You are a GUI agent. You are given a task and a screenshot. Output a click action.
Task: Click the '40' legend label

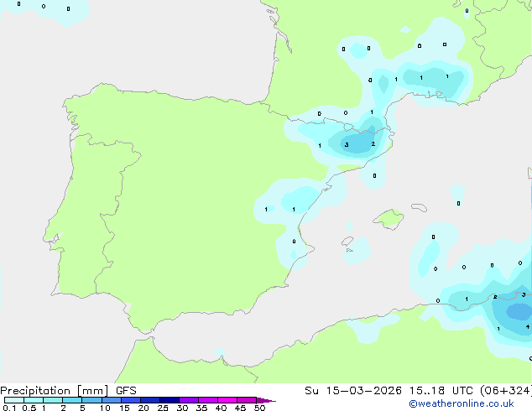click(x=221, y=408)
